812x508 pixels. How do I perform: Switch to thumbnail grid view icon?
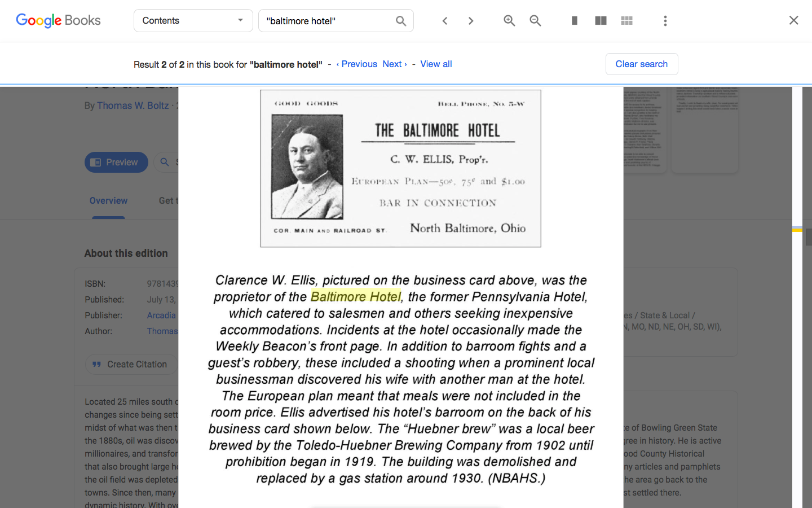pos(626,21)
